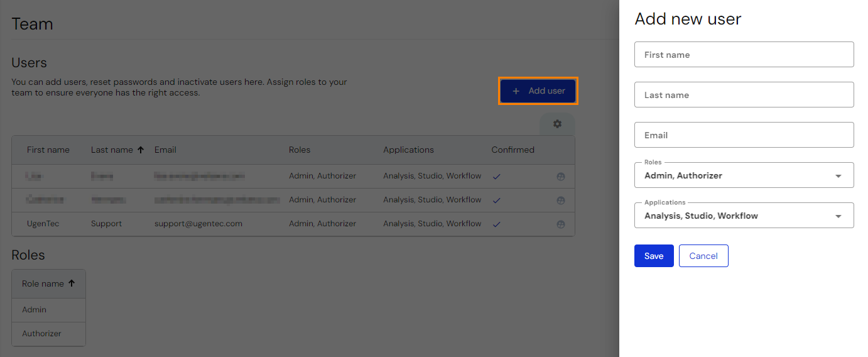Click Admin, Authorizer in the UgenTec Support row
The width and height of the screenshot is (868, 357).
322,224
